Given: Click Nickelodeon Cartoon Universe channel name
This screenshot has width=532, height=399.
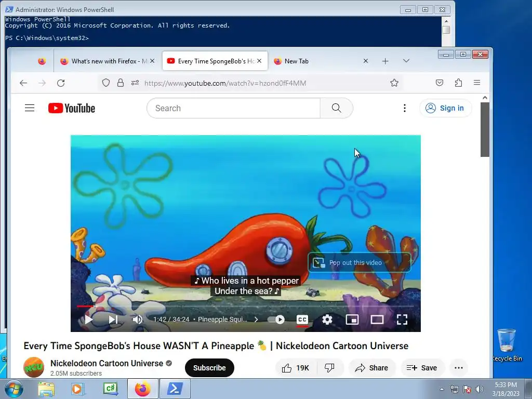Looking at the screenshot, I should point(107,363).
